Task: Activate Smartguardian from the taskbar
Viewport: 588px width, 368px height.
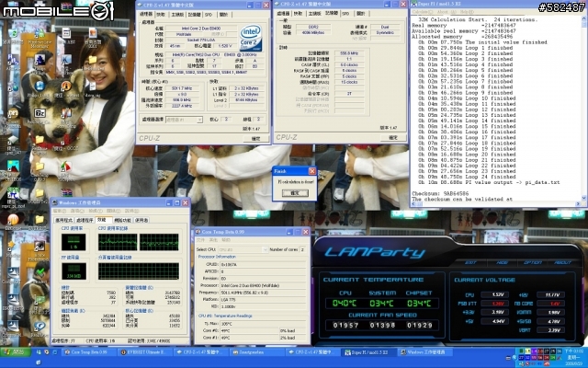Action: coord(257,352)
